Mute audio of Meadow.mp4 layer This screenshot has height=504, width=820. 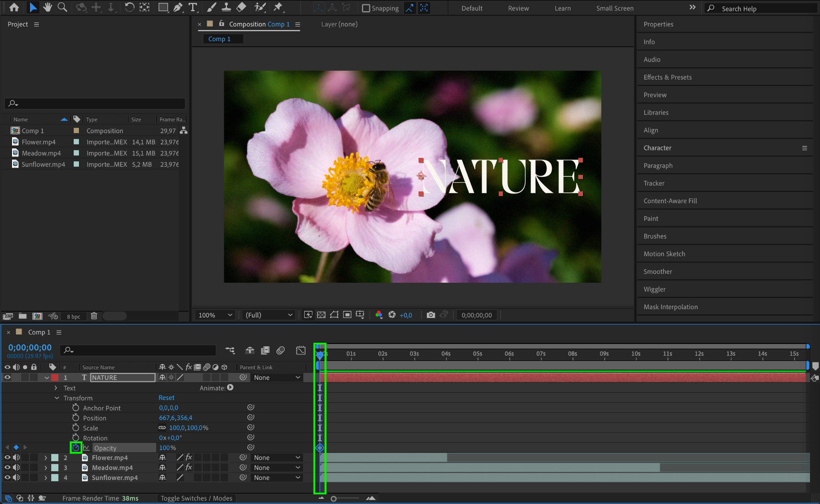click(16, 468)
